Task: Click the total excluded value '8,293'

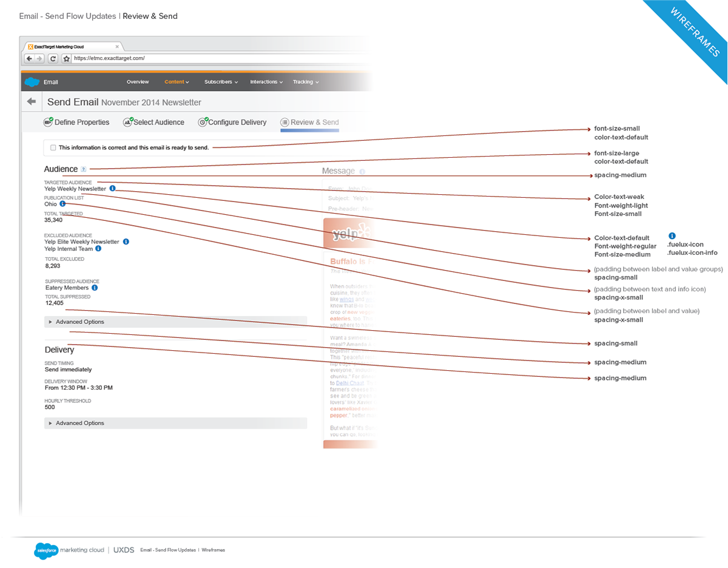Action: click(53, 266)
